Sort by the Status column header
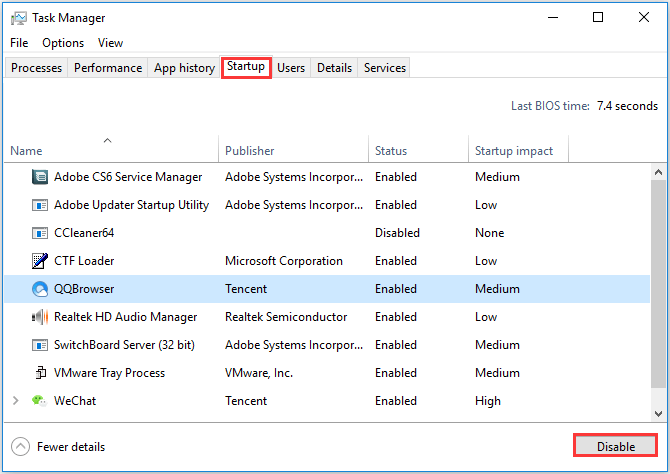The height and width of the screenshot is (474, 670). coord(418,150)
